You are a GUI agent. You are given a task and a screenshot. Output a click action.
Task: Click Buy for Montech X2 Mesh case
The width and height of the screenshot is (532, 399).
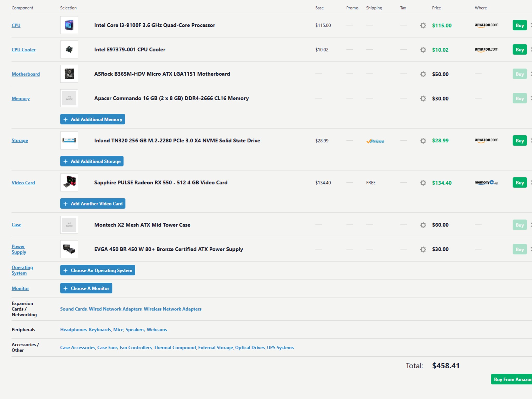coord(520,225)
